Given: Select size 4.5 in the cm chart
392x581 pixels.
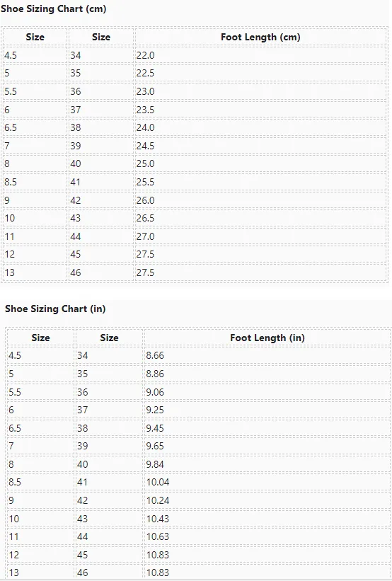Looking at the screenshot, I should pyautogui.click(x=35, y=55).
